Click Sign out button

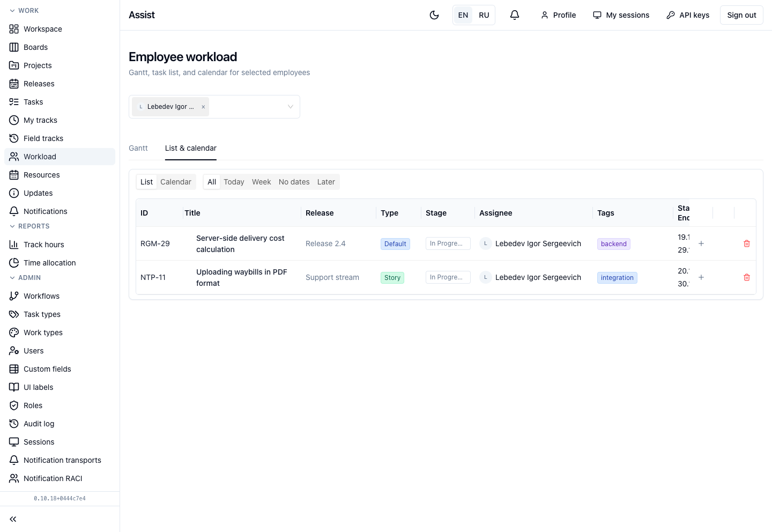pos(741,15)
